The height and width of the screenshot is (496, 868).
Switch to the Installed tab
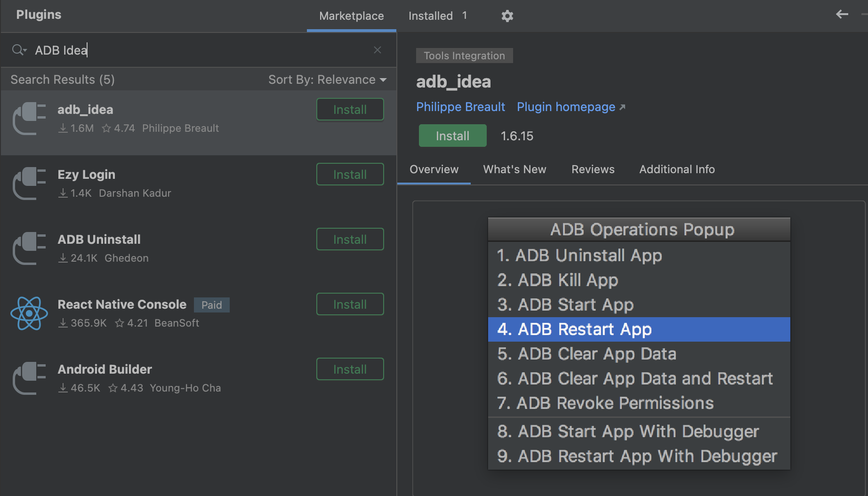(x=438, y=16)
